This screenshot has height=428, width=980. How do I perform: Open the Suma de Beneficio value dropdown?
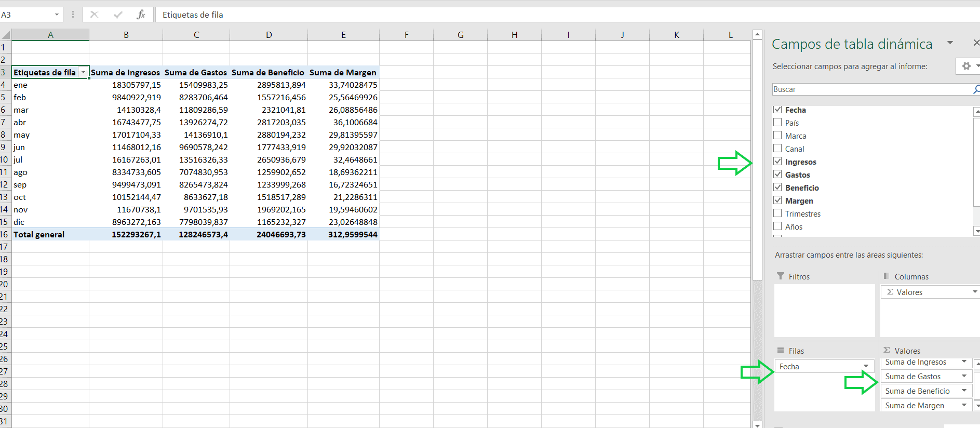pyautogui.click(x=964, y=391)
